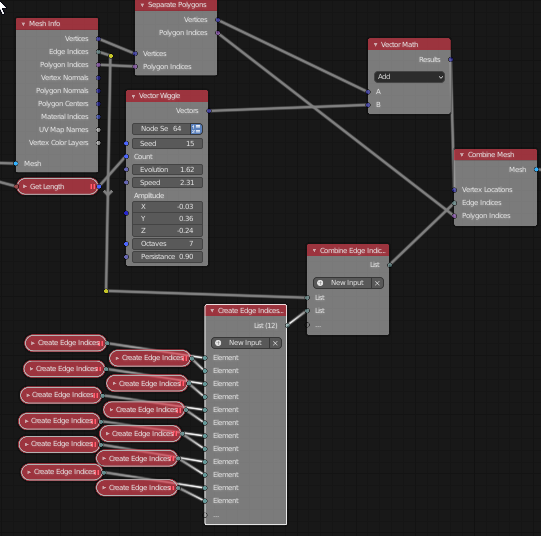This screenshot has width=541, height=536.
Task: Click the Octaves 7 field
Action: (x=167, y=244)
